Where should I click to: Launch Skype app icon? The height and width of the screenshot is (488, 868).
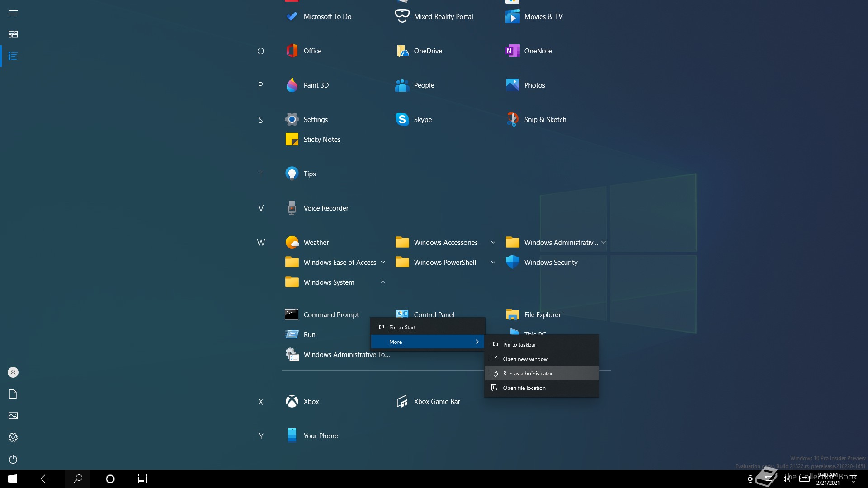coord(402,119)
